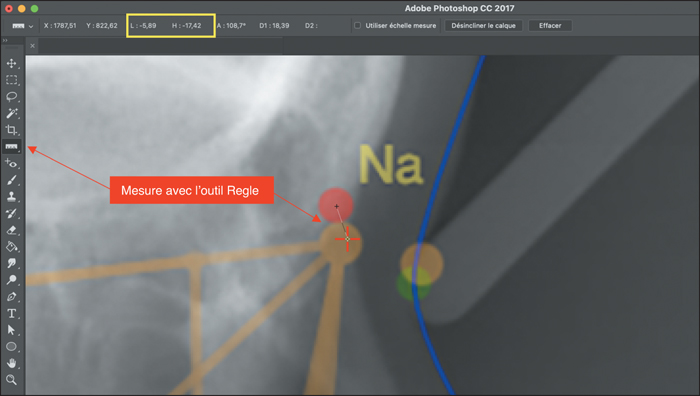Click the Effacer button

pyautogui.click(x=550, y=25)
